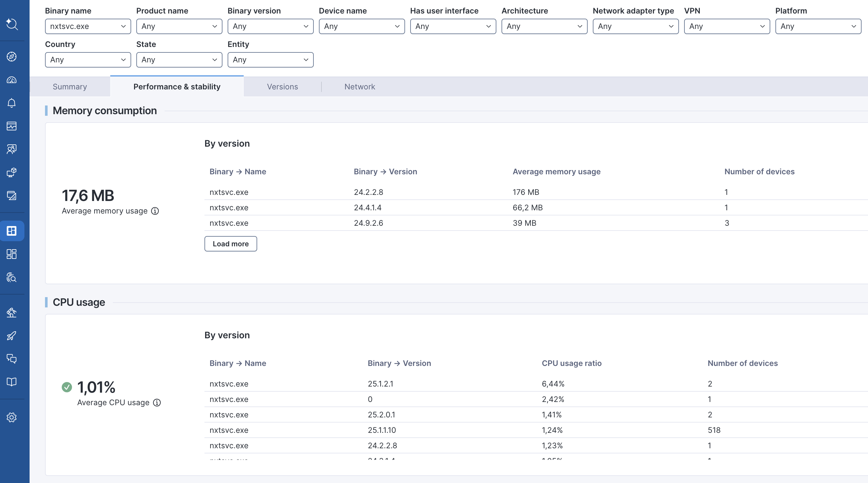Click the Average memory usage info icon
Image resolution: width=868 pixels, height=483 pixels.
(x=155, y=211)
